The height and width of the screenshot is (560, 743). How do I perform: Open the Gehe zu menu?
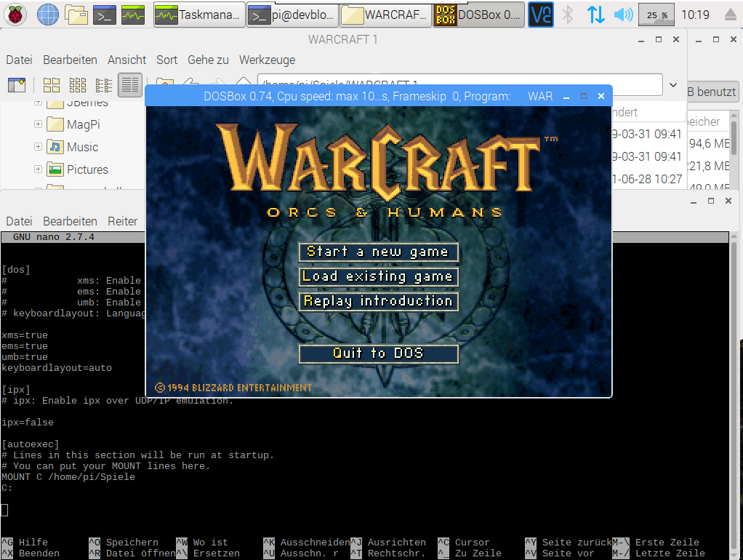coord(208,60)
